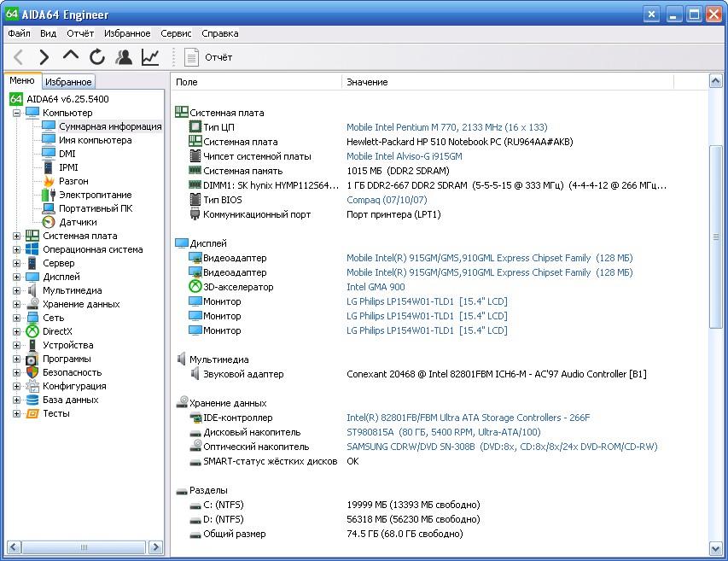Expand the Операционная система tree node

point(17,249)
